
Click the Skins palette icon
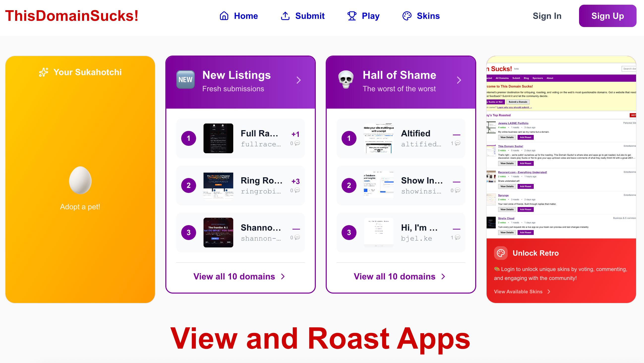pos(407,16)
